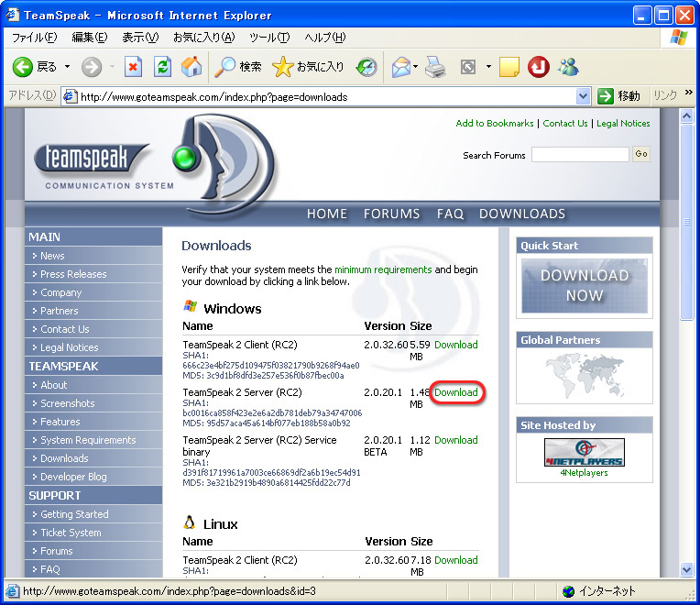Screen dimensions: 700x605
Task: Click the Refresh page icon
Action: [162, 68]
